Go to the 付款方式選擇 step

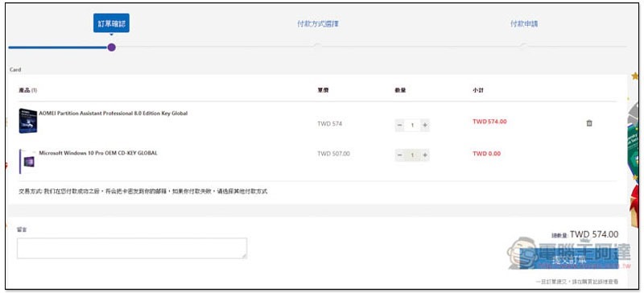coord(318,24)
